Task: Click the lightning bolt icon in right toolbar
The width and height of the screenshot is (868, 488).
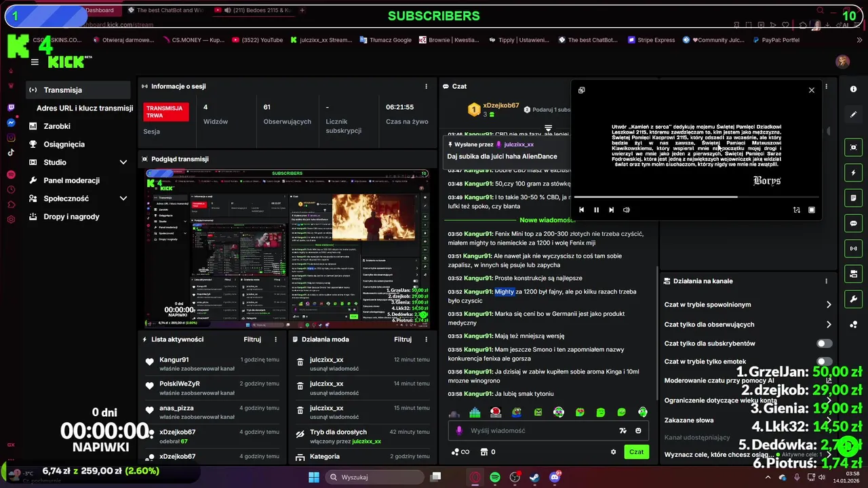Action: (x=853, y=173)
